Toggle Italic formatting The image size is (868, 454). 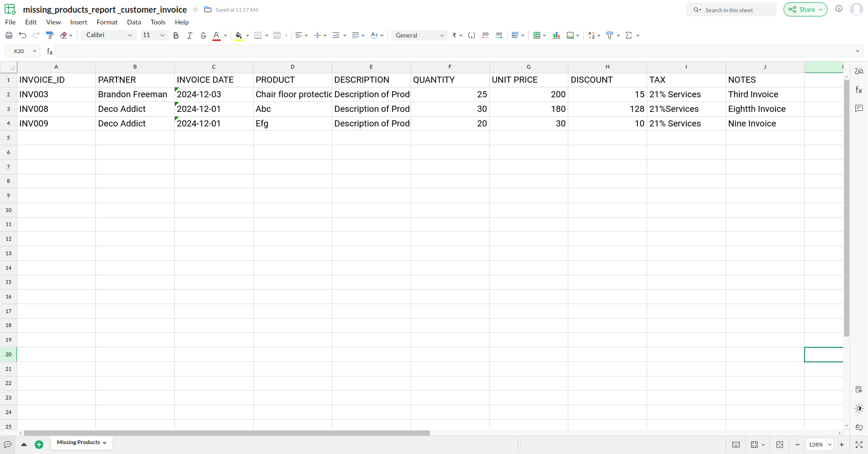pyautogui.click(x=190, y=35)
